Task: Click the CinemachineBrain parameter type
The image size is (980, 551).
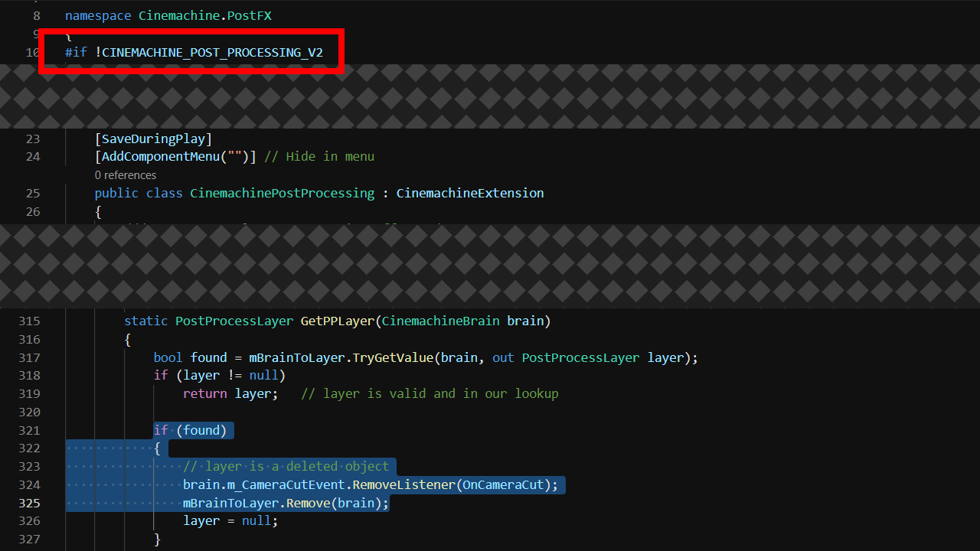Action: [440, 321]
